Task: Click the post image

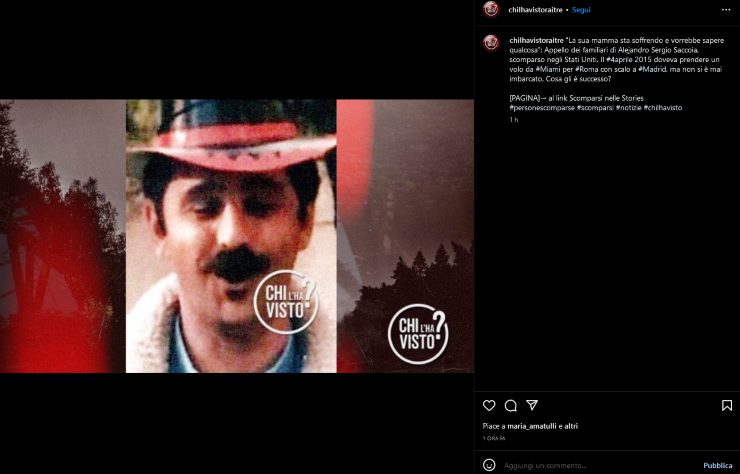Action: pos(236,236)
